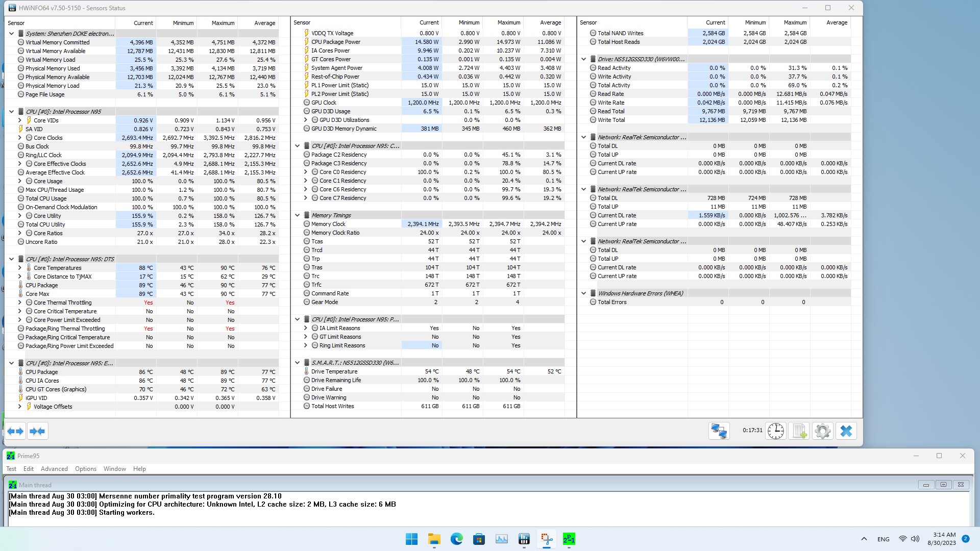The height and width of the screenshot is (551, 980).
Task: Open Microsoft Edge from the taskbar
Action: pos(456,539)
